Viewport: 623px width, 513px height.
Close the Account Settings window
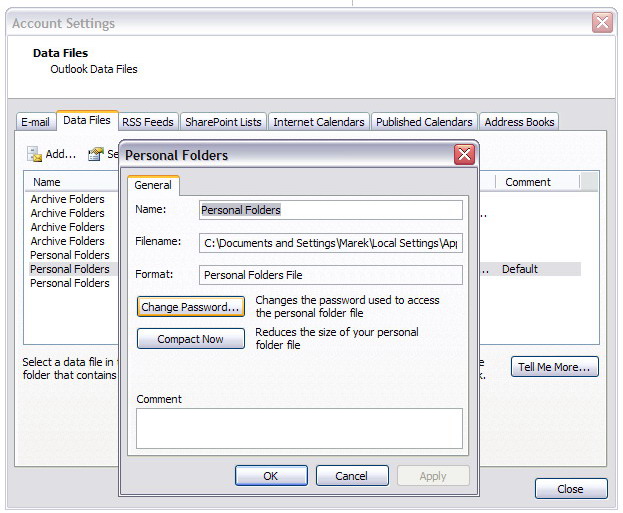602,22
